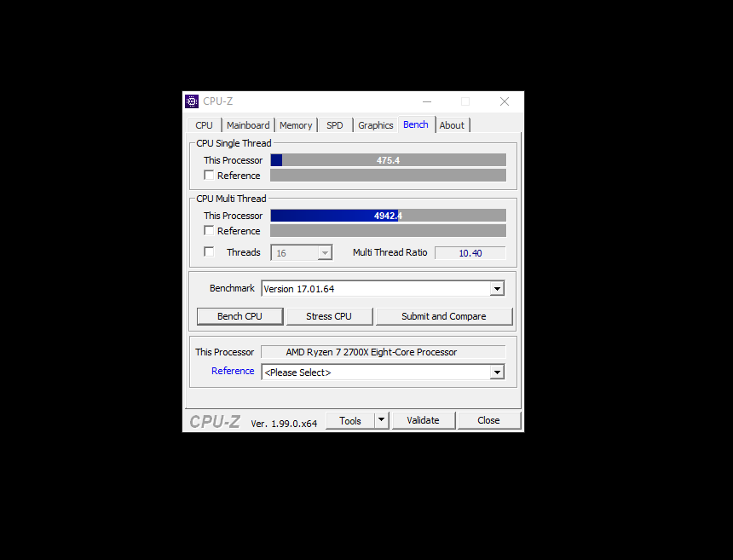733x560 pixels.
Task: Click the CPU Single Thread group label
Action: coord(234,143)
